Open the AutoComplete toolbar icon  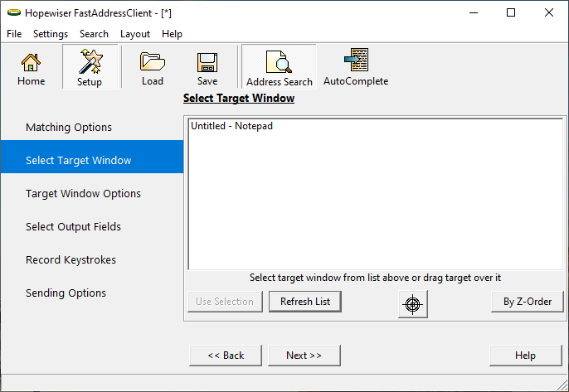tap(356, 69)
